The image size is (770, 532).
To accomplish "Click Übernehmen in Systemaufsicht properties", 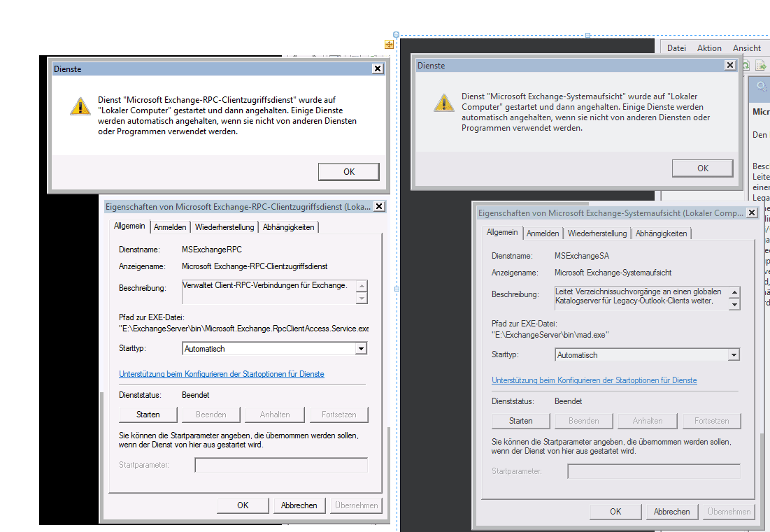I will (x=729, y=512).
